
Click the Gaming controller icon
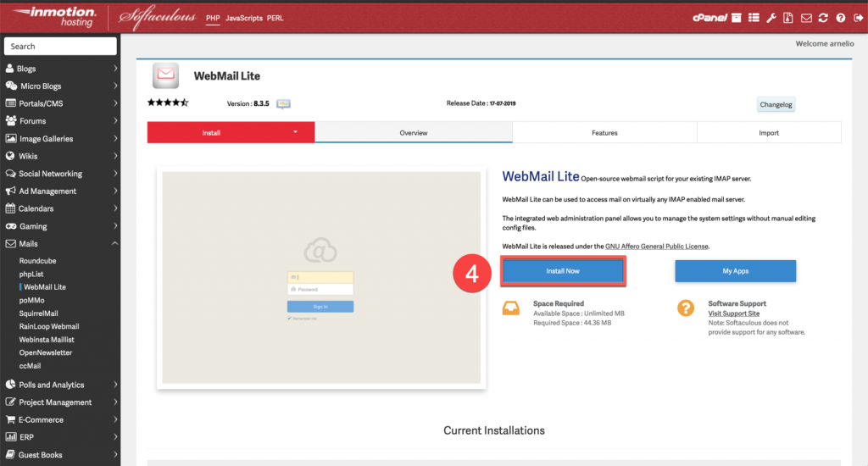(10, 226)
